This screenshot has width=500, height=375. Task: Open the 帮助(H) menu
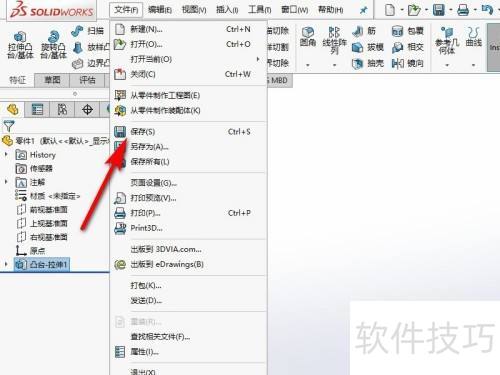coord(330,10)
